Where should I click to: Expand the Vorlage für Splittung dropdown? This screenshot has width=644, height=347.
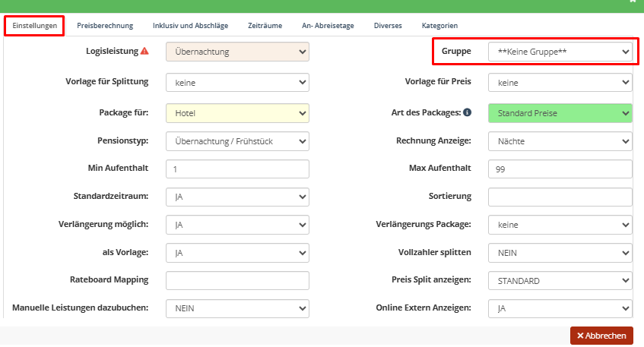pyautogui.click(x=237, y=83)
